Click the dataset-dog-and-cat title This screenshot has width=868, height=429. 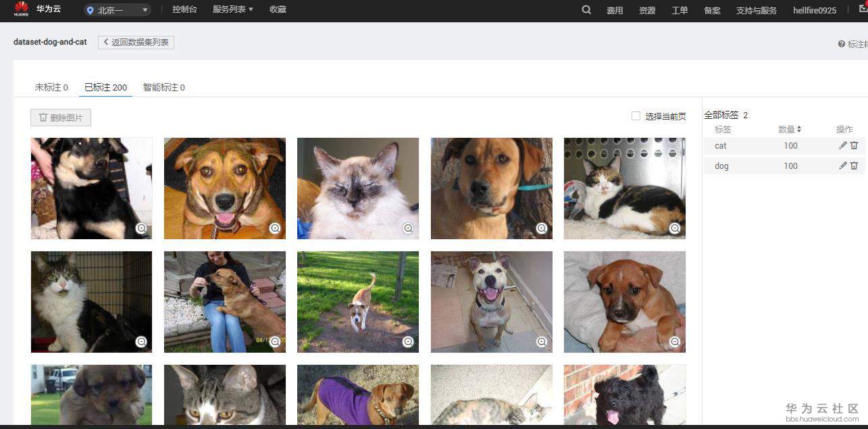pos(50,42)
